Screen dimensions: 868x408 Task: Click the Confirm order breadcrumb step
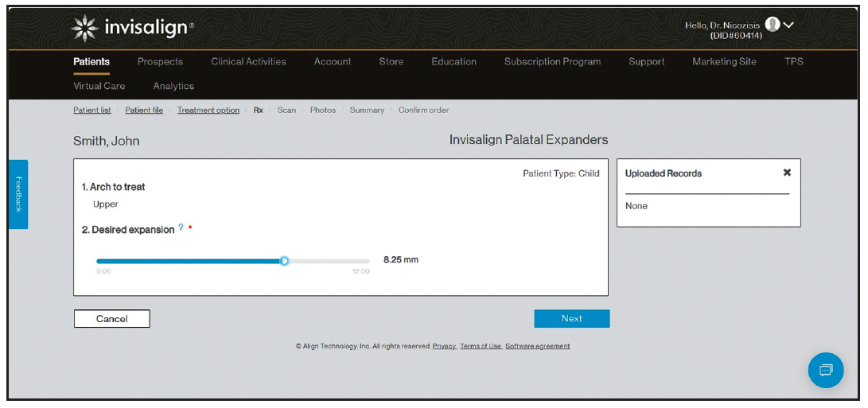coord(423,111)
